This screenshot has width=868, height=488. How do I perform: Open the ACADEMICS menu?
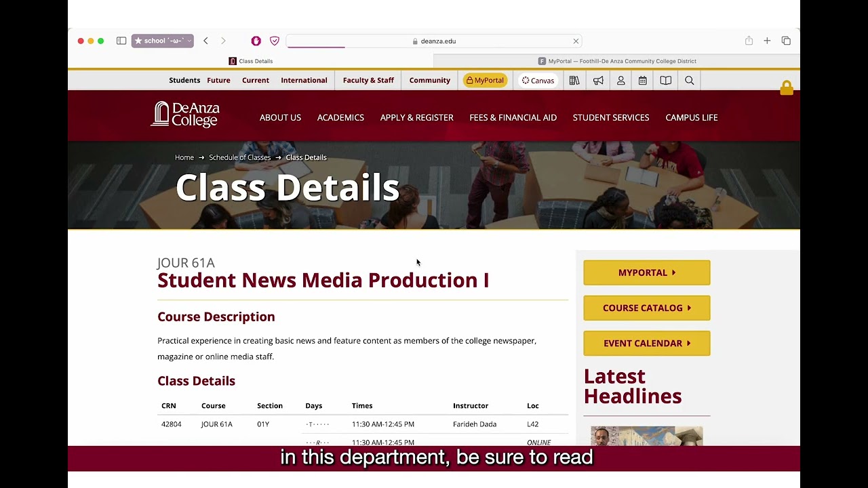(x=340, y=117)
